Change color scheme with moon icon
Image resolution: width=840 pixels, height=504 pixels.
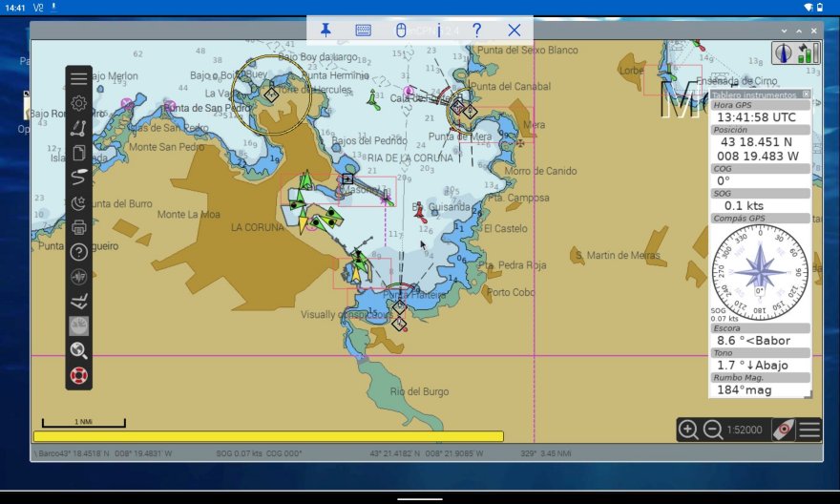tap(79, 202)
